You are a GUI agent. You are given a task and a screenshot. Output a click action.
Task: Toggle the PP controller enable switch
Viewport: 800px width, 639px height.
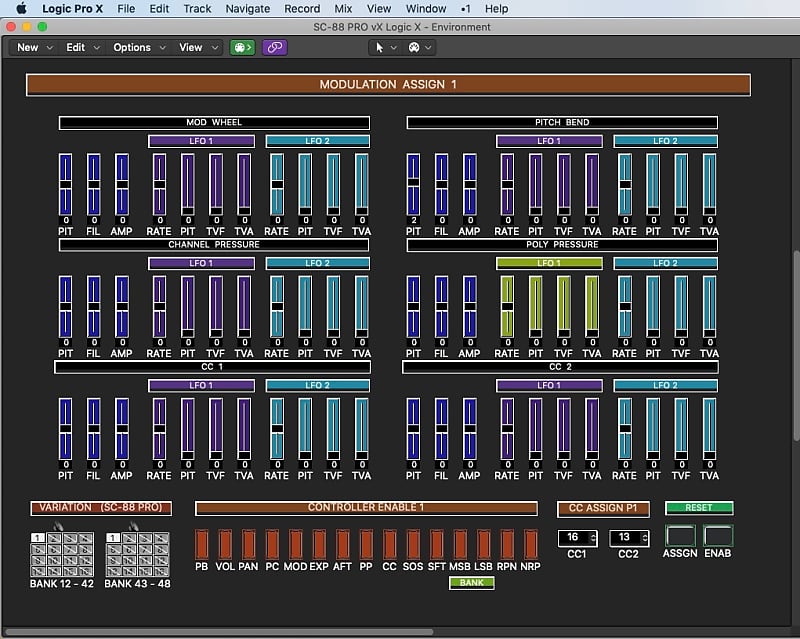coord(366,545)
